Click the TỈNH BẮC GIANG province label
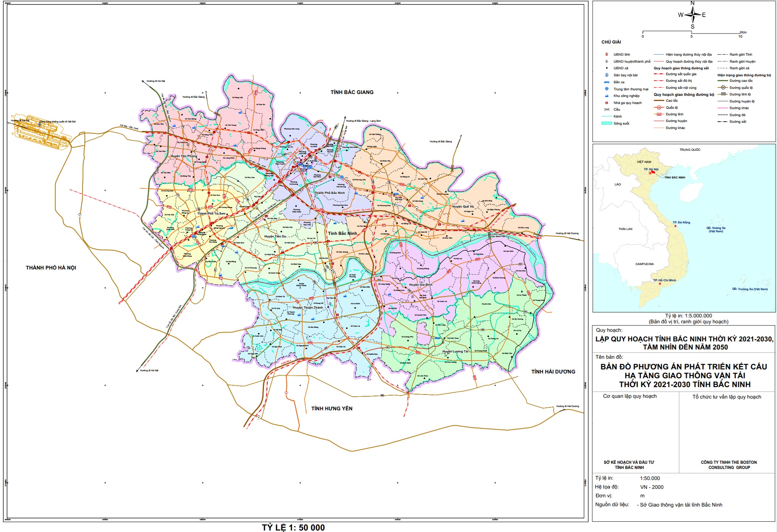777x532 pixels. click(x=352, y=92)
